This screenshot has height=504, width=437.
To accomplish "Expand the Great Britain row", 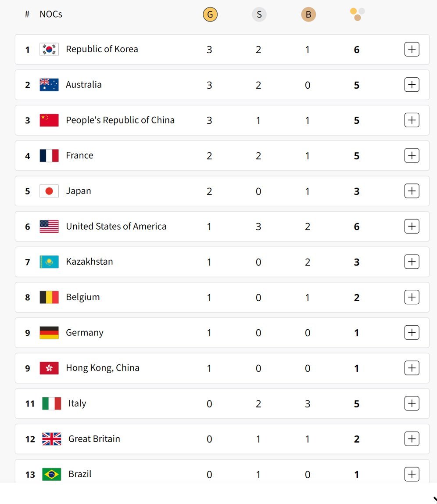I will [x=412, y=439].
